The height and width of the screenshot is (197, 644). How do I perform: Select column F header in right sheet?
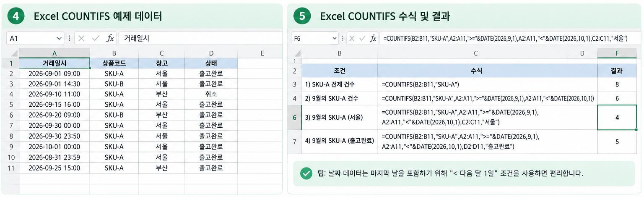pyautogui.click(x=617, y=53)
